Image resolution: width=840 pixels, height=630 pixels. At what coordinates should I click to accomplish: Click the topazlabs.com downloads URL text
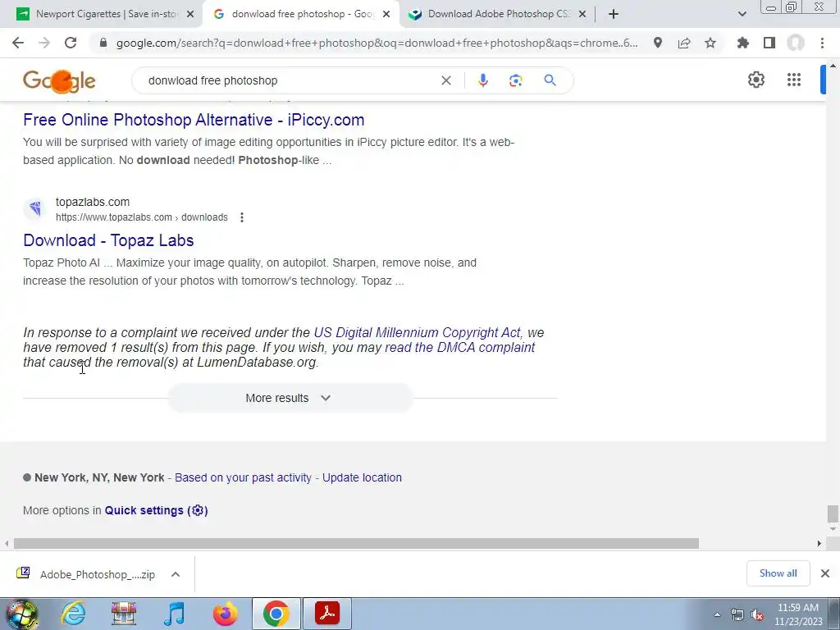[x=141, y=217]
